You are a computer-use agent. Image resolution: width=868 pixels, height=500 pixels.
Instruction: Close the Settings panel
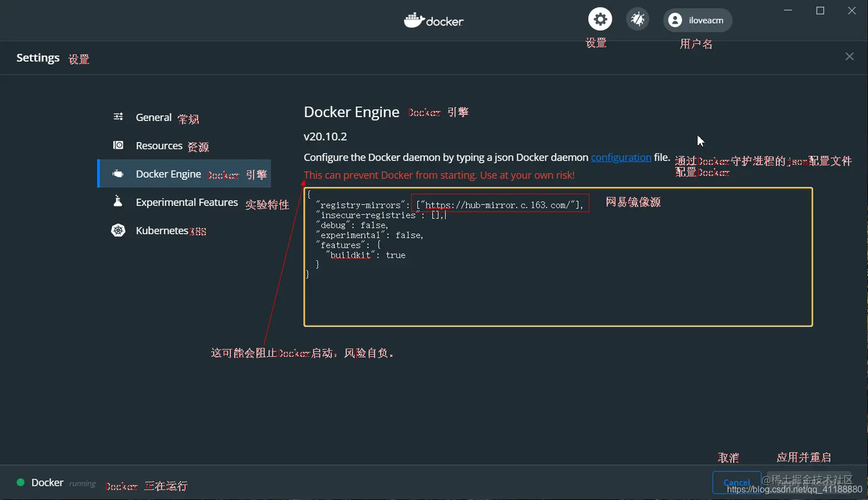coord(850,56)
